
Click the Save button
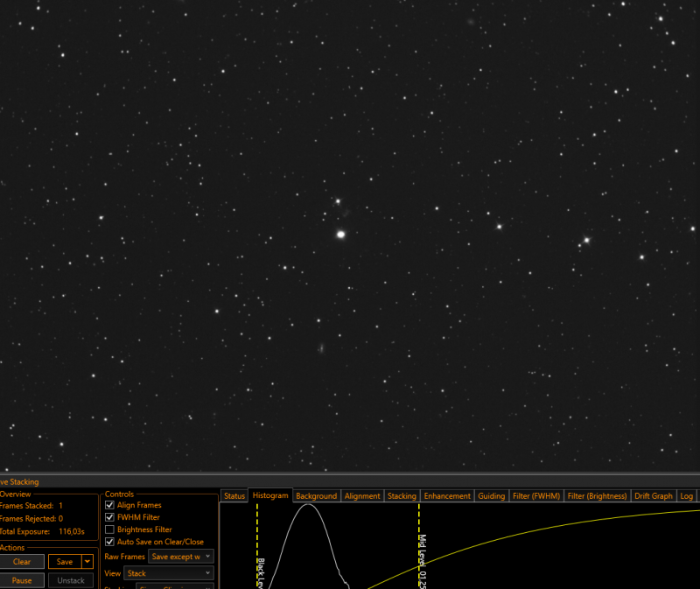[65, 562]
